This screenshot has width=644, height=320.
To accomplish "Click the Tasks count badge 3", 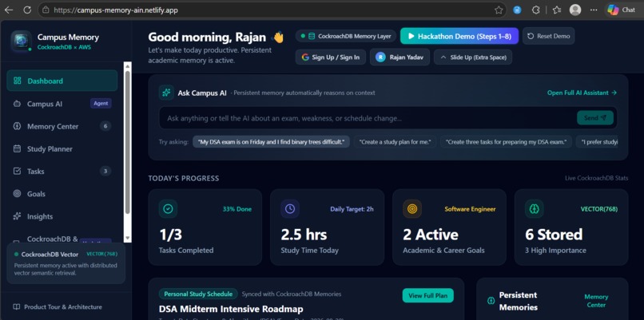I will [105, 171].
